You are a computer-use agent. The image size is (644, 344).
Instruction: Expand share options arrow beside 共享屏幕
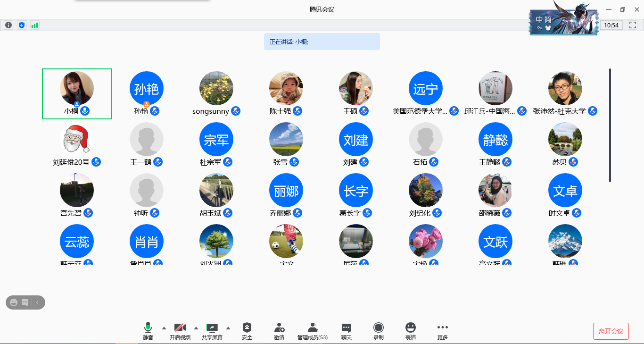point(228,328)
